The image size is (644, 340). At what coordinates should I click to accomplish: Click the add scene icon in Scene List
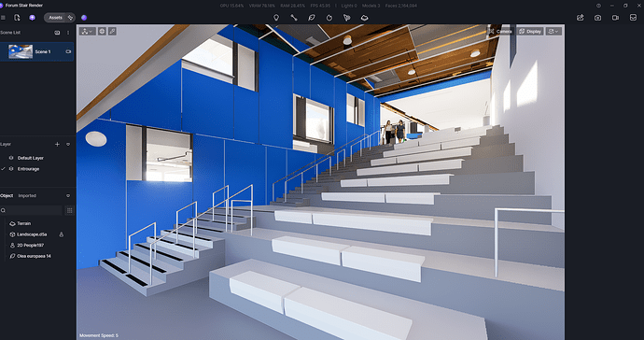57,33
